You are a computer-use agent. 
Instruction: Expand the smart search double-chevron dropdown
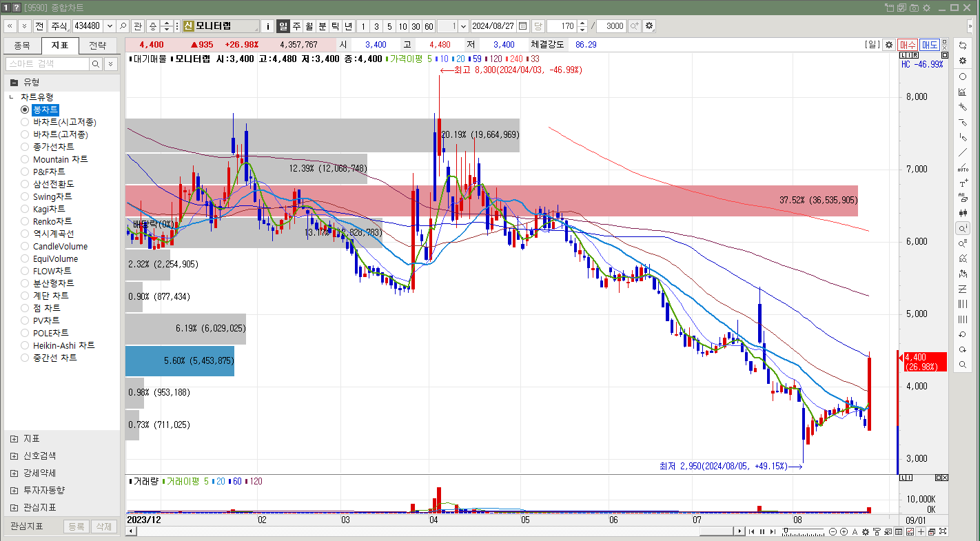111,63
